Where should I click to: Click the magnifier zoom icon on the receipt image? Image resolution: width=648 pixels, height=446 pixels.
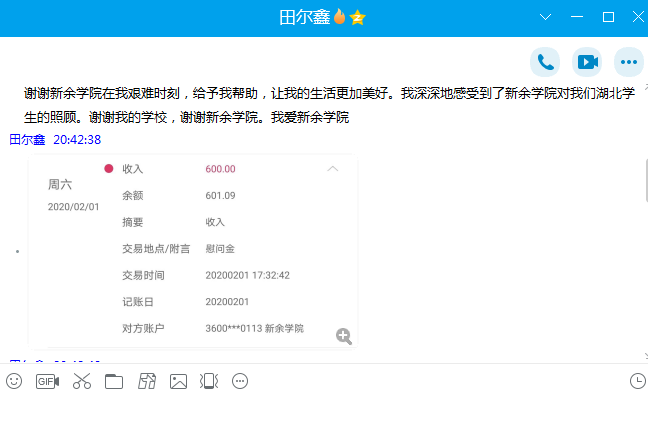point(344,336)
